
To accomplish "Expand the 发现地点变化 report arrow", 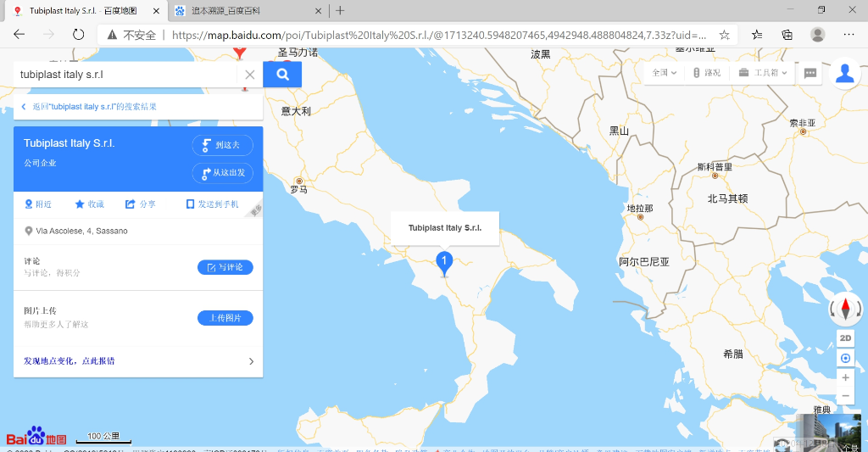I will [251, 361].
